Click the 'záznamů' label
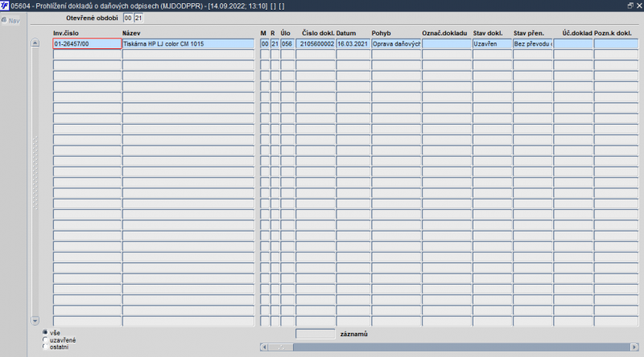Viewport: 644px width, 357px height. (353, 334)
